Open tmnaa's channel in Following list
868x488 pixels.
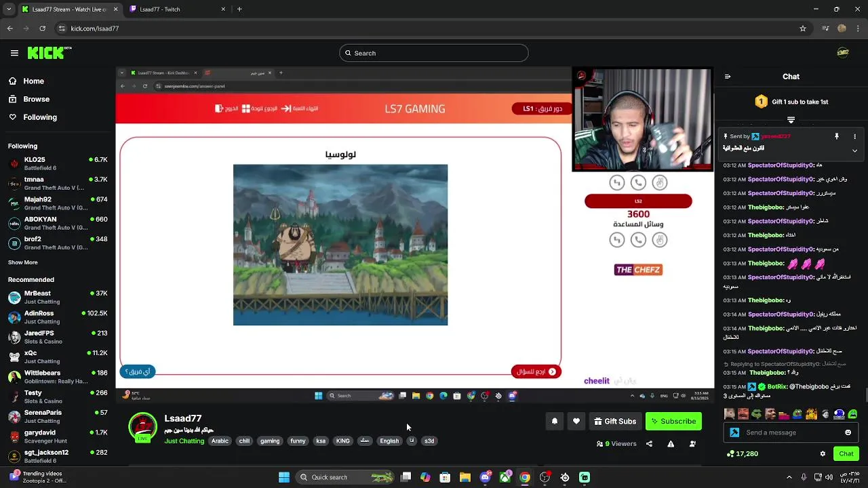pos(58,183)
